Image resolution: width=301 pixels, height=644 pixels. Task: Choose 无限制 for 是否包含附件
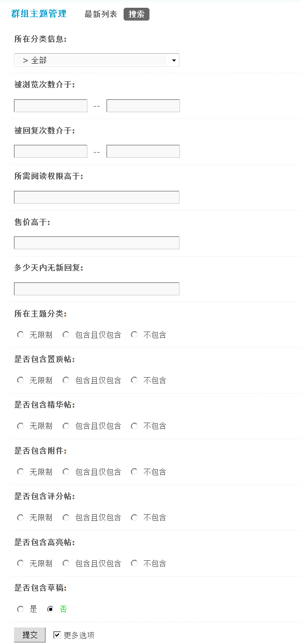[20, 472]
